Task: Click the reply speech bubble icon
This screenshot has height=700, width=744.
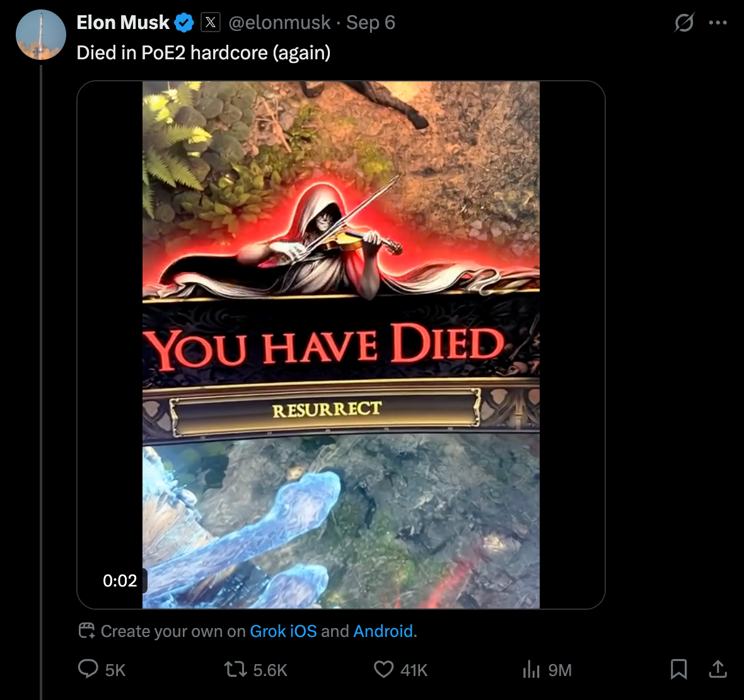Action: coord(88,669)
